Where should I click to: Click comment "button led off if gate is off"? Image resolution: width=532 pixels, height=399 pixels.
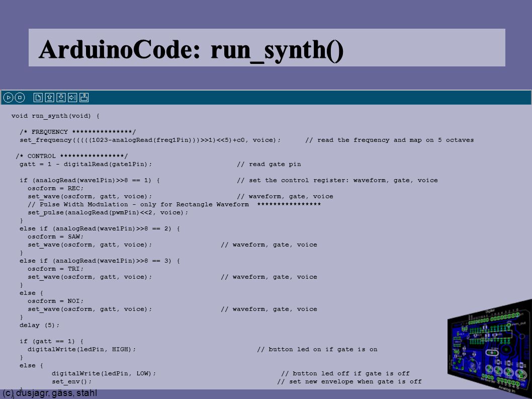point(345,373)
